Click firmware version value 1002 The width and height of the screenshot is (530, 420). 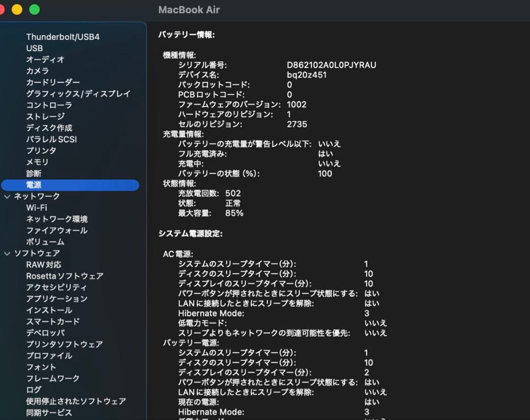pyautogui.click(x=296, y=105)
